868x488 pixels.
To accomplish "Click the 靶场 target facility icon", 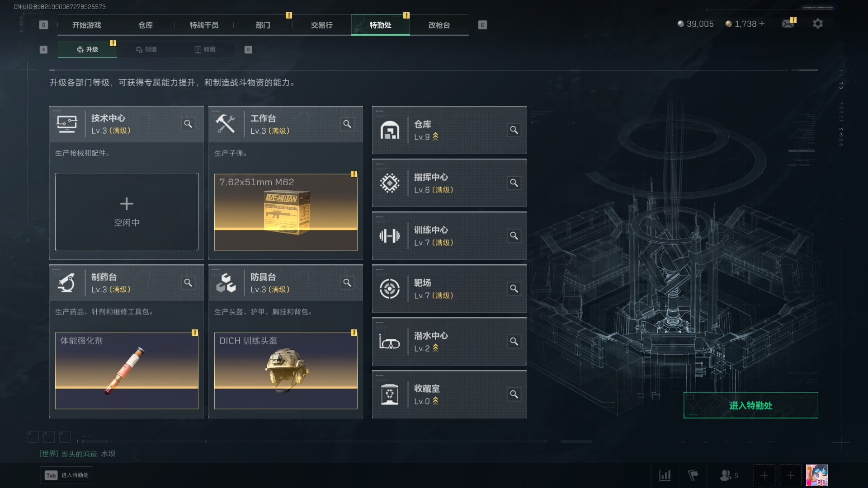I will (390, 289).
